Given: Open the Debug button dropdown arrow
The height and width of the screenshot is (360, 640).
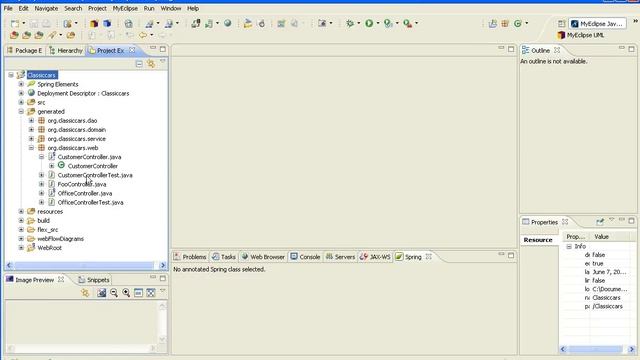Looking at the screenshot, I should pyautogui.click(x=358, y=23).
